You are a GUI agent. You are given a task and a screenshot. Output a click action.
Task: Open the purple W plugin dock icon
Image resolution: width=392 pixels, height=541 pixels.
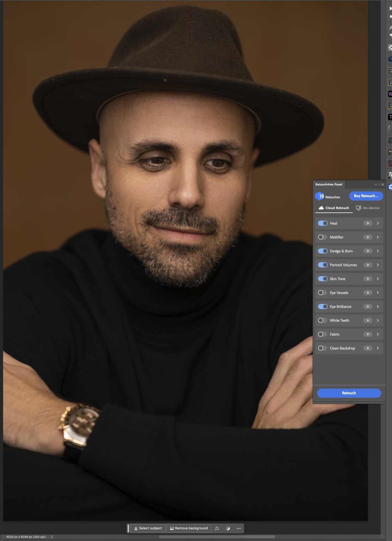click(x=390, y=94)
